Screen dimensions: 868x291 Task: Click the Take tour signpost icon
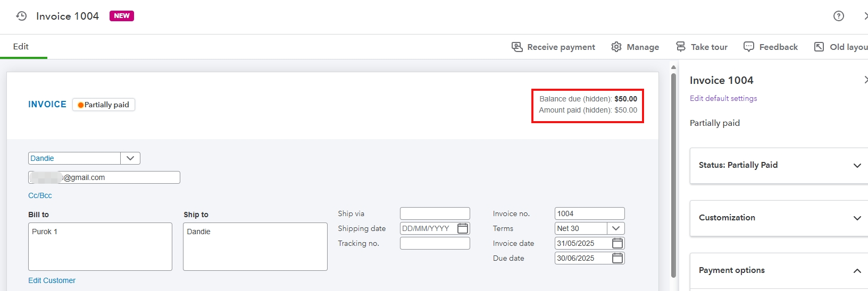coord(681,47)
